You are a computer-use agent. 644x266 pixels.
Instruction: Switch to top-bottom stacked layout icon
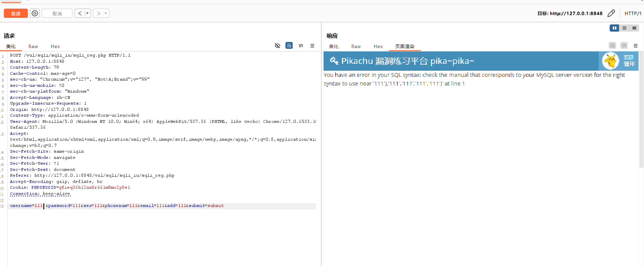624,28
